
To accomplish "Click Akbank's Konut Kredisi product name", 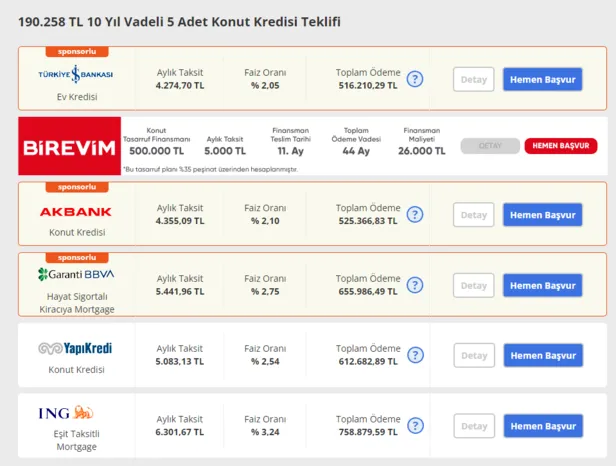I will (x=77, y=232).
